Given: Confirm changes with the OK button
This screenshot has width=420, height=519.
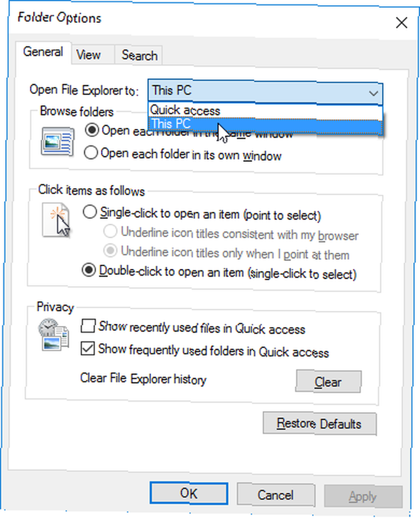Looking at the screenshot, I should [188, 494].
